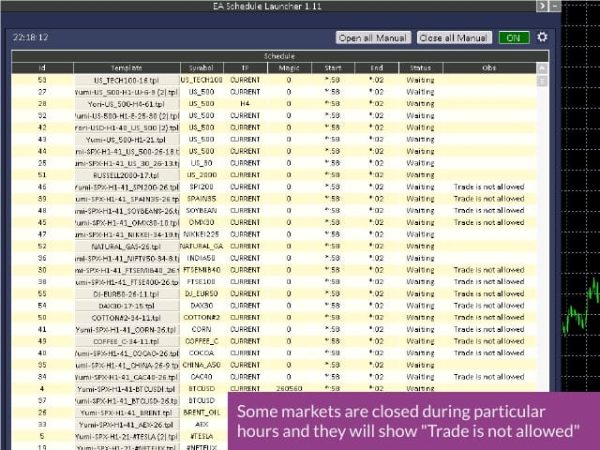This screenshot has height=450, width=600.
Task: Click the H4 timeframe cell
Action: 245,103
